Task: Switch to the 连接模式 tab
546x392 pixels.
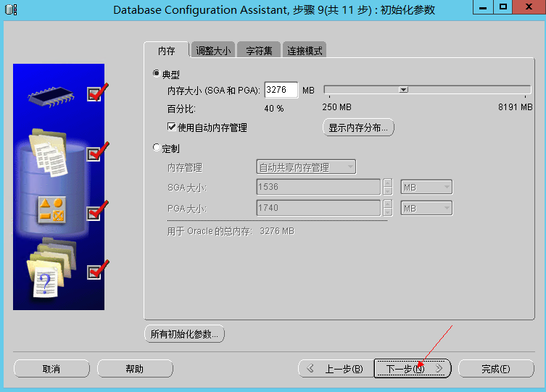Action: pos(305,51)
